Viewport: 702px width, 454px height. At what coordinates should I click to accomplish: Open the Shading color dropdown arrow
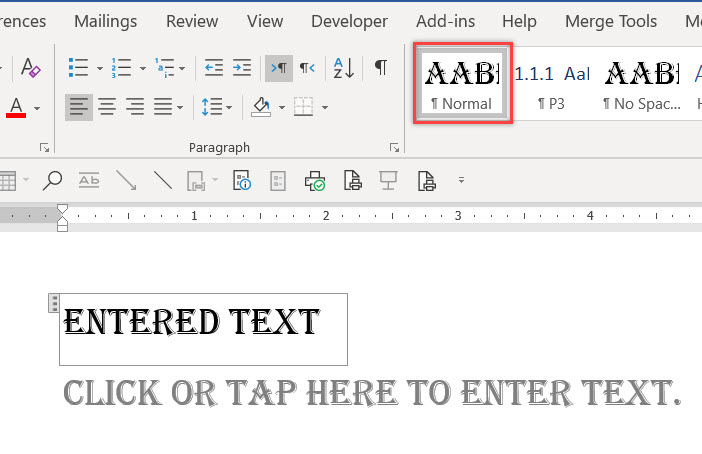(282, 107)
